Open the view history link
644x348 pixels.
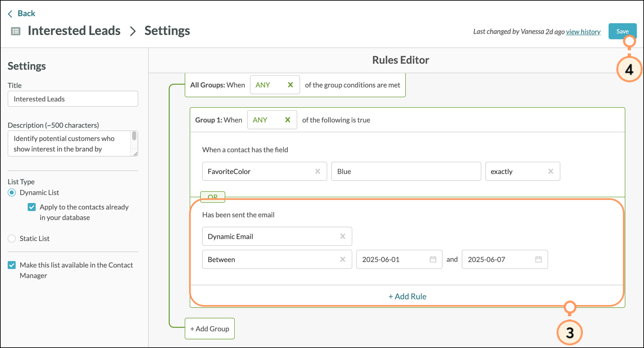[x=583, y=32]
